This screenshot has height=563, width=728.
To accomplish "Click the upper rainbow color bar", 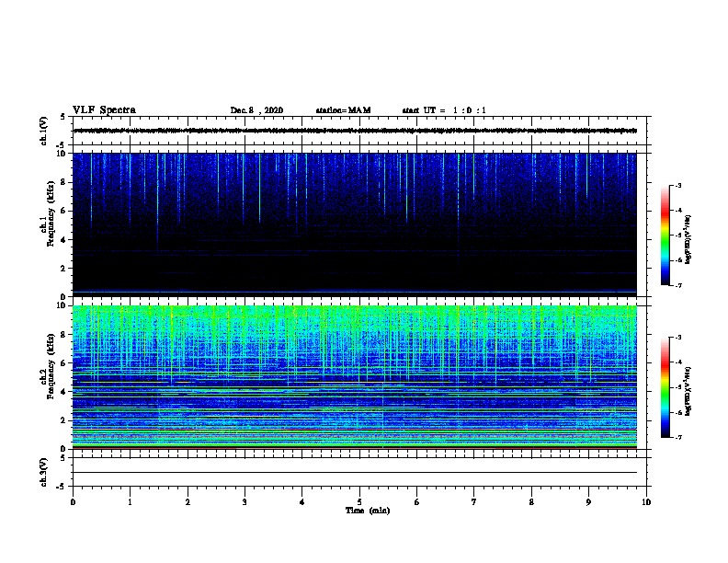I will (665, 236).
